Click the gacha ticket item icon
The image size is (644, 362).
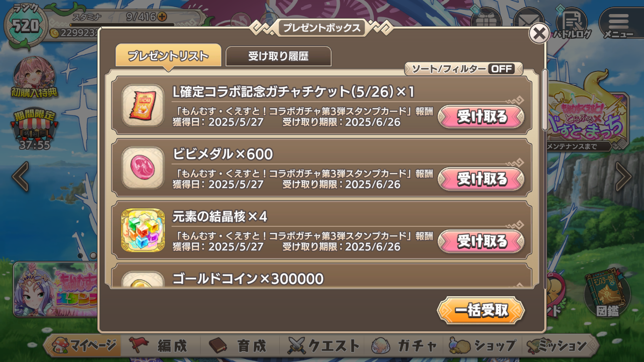(143, 106)
